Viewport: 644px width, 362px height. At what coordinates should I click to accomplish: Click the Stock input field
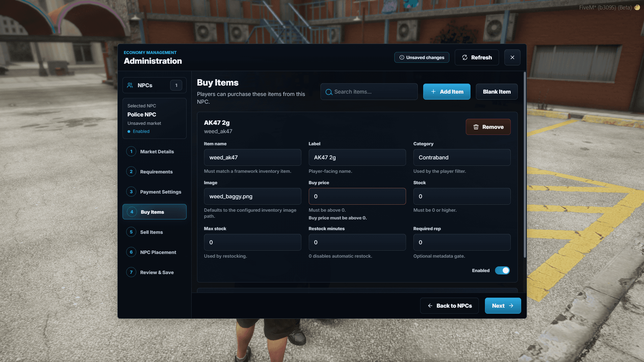pyautogui.click(x=462, y=196)
